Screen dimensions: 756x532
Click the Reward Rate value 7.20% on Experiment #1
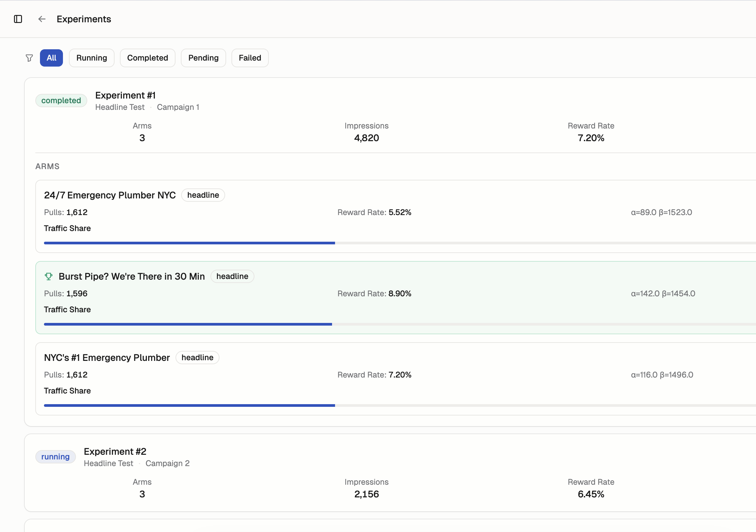click(590, 137)
